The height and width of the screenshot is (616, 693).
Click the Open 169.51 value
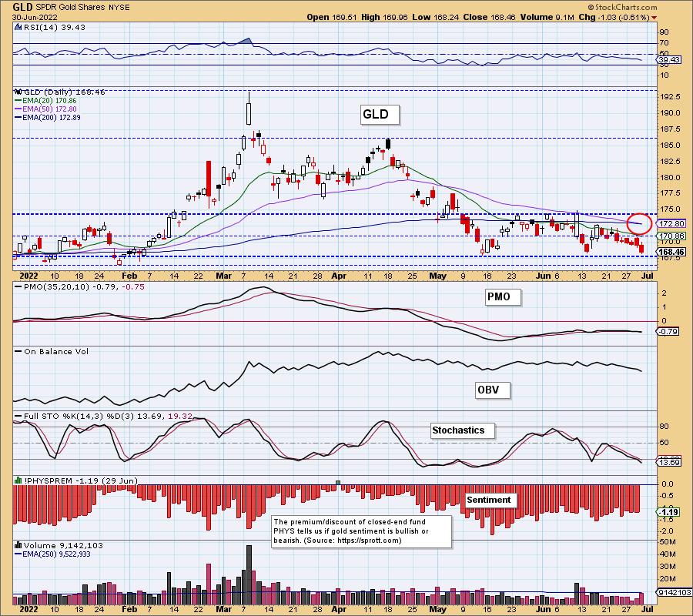tap(331, 17)
